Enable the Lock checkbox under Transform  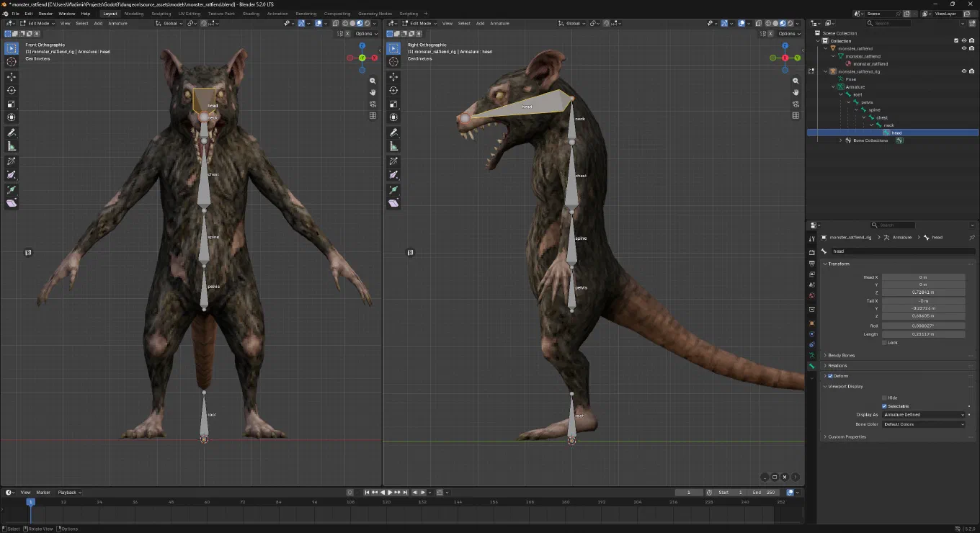[884, 343]
